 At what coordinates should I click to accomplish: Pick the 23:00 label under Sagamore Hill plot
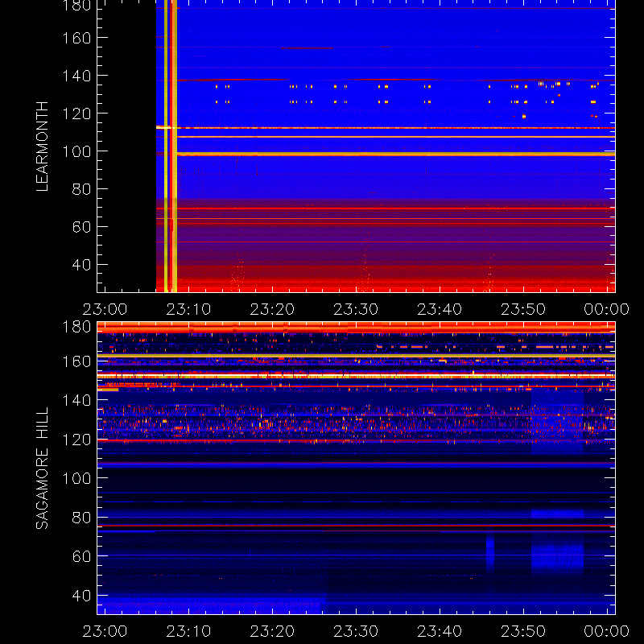(105, 631)
